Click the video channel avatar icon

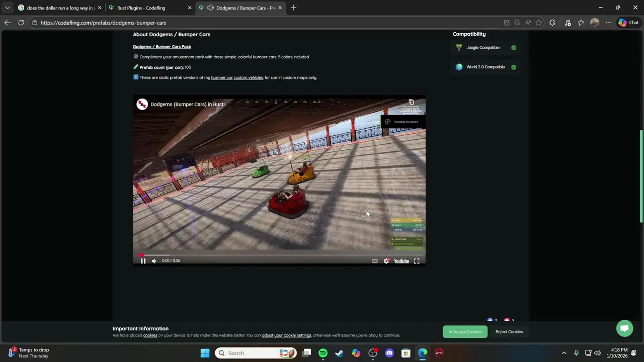(142, 104)
